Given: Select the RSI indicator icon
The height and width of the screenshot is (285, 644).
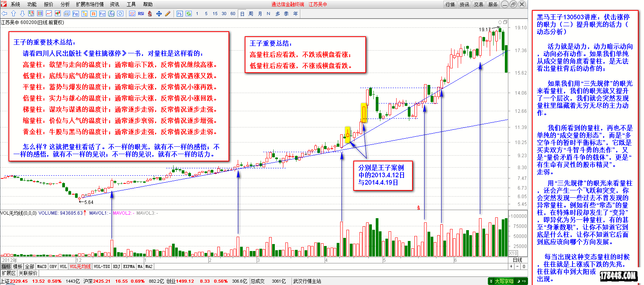Looking at the screenshot, I should pyautogui.click(x=141, y=14).
